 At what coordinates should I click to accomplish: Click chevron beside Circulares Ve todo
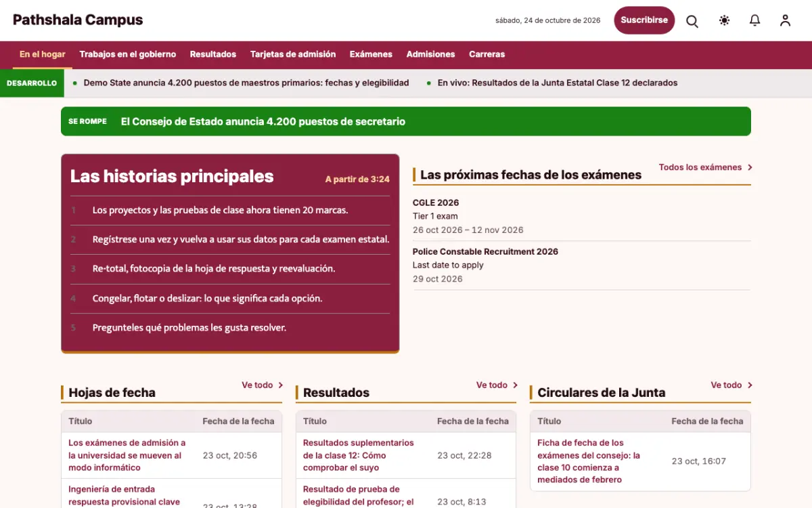pyautogui.click(x=750, y=385)
